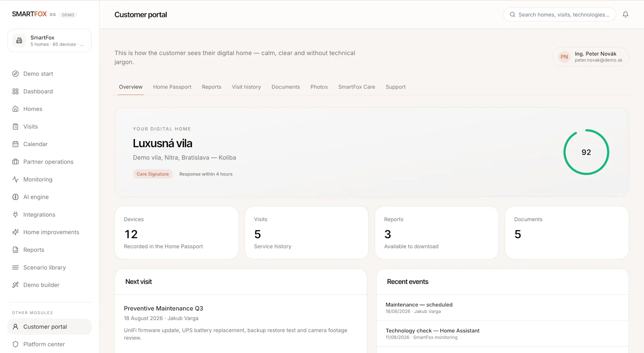Screen dimensions: 644x353
Task: Open the Documents tab
Action: [286, 87]
